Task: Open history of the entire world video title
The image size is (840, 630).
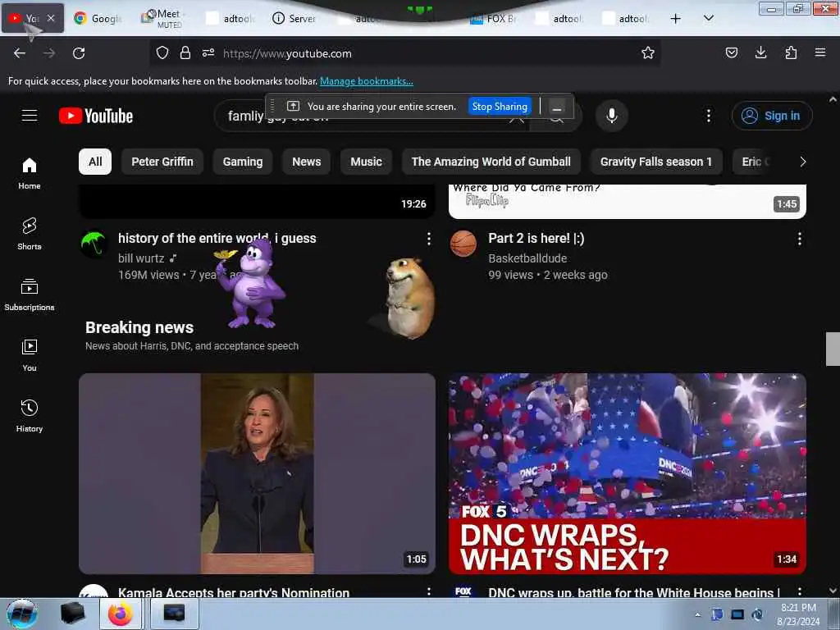Action: [217, 239]
